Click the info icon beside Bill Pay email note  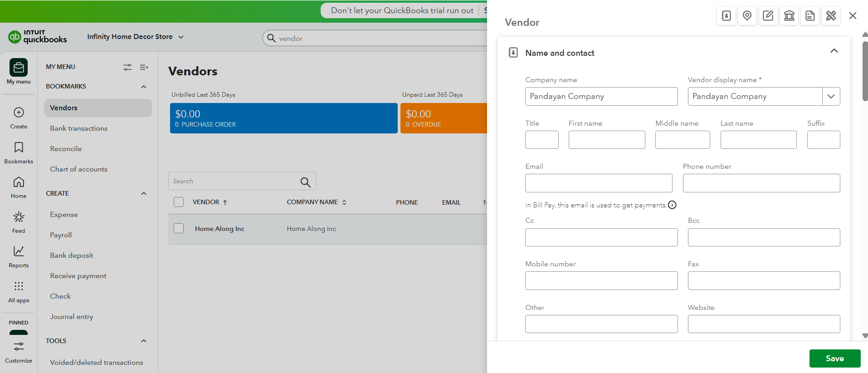coord(672,205)
